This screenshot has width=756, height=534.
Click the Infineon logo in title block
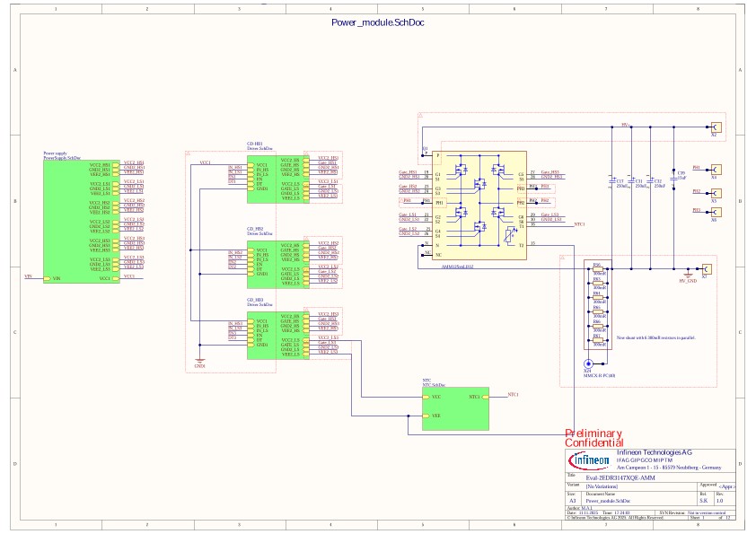pos(589,460)
